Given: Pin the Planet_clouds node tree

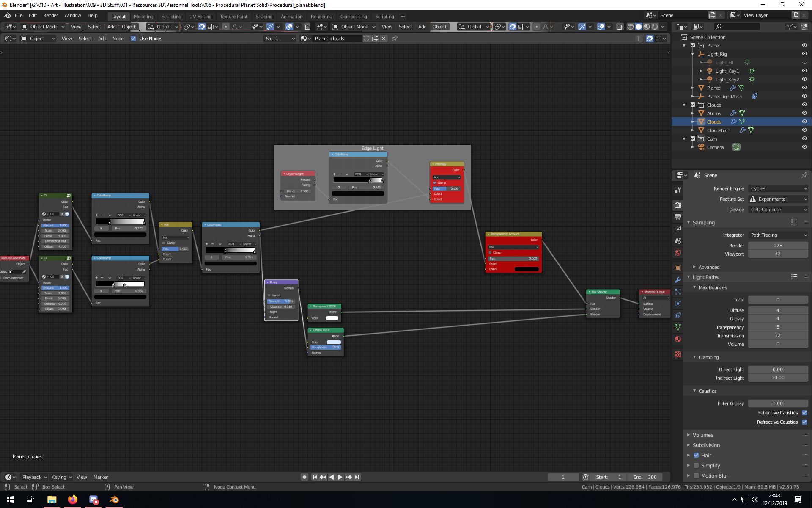Looking at the screenshot, I should 395,39.
